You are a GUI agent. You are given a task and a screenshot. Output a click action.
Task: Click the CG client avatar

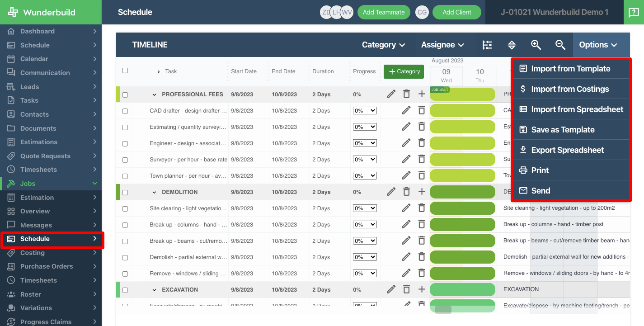tap(422, 12)
